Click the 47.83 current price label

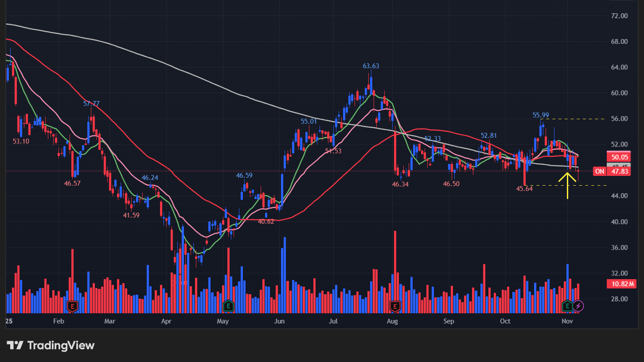click(620, 171)
